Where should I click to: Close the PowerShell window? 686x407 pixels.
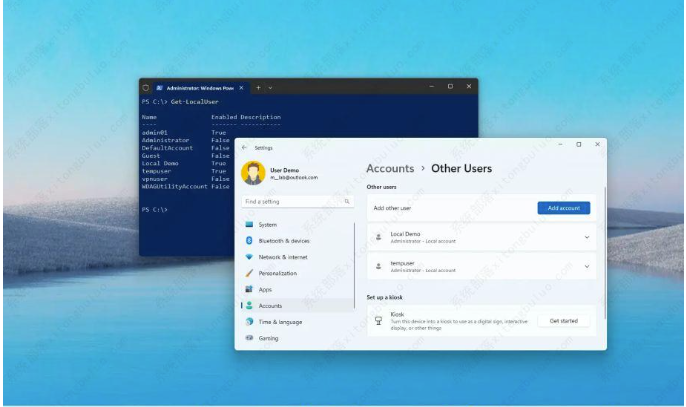point(469,87)
